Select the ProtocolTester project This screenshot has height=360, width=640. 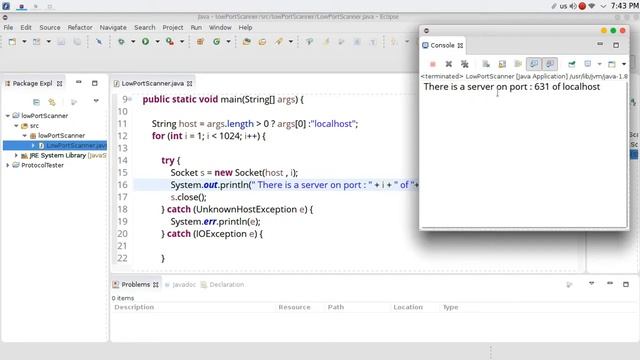tap(42, 165)
